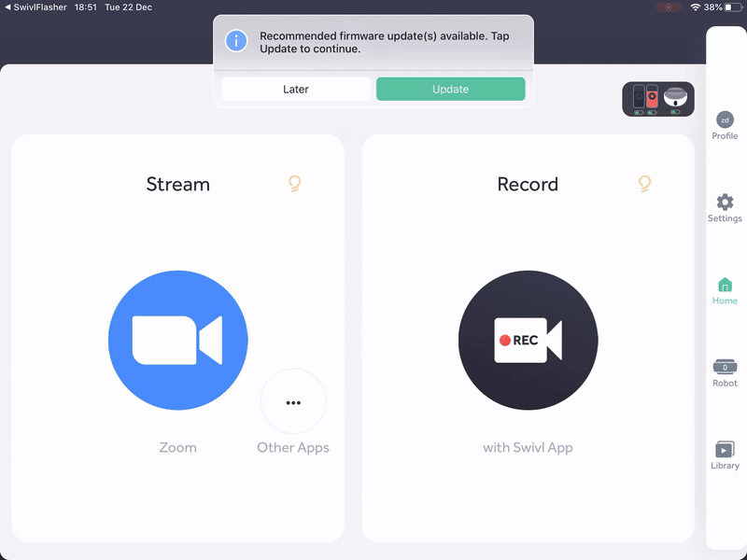Click the 'Stream' heading
The height and width of the screenshot is (560, 747).
[177, 184]
